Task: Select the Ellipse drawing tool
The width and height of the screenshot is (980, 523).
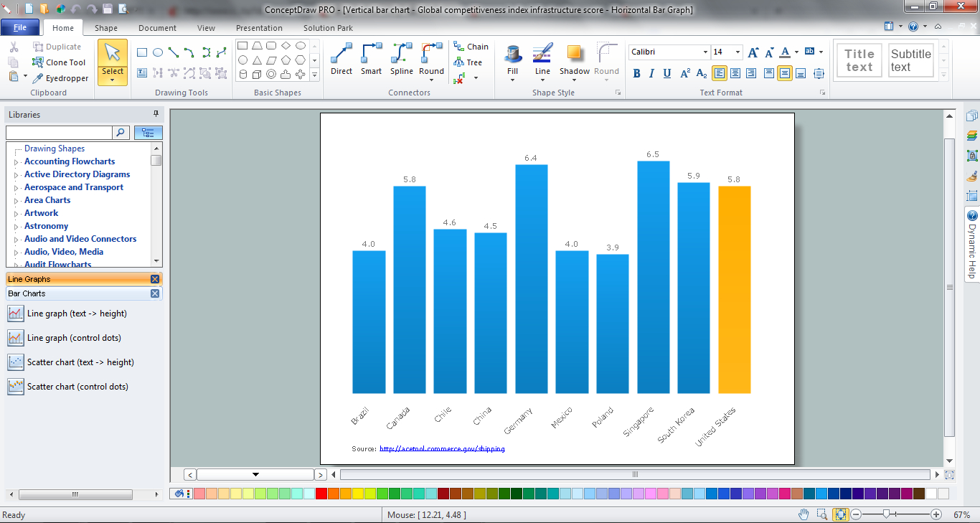Action: point(158,52)
